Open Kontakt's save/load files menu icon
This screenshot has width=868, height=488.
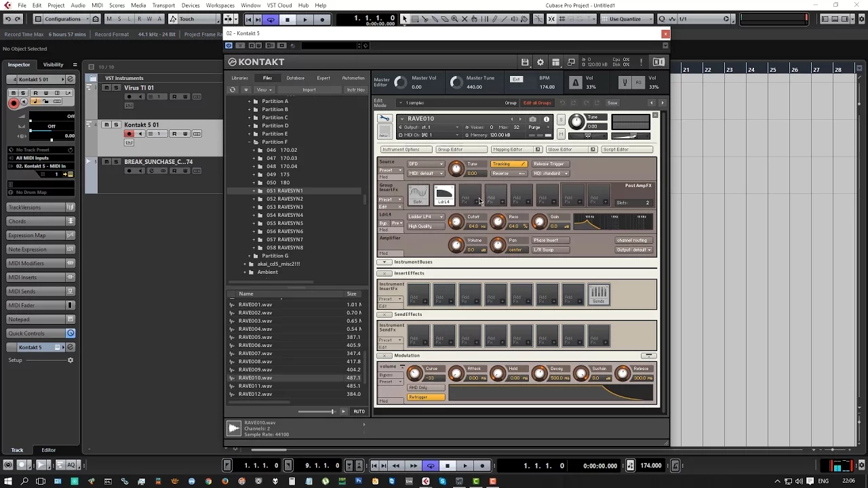coord(525,62)
